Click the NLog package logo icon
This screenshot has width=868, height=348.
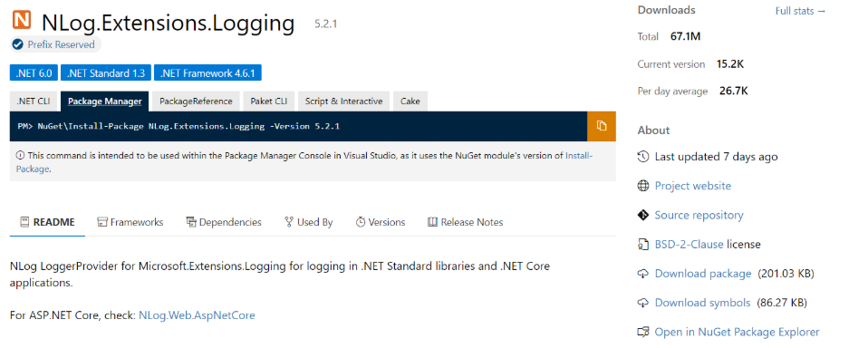coord(22,19)
